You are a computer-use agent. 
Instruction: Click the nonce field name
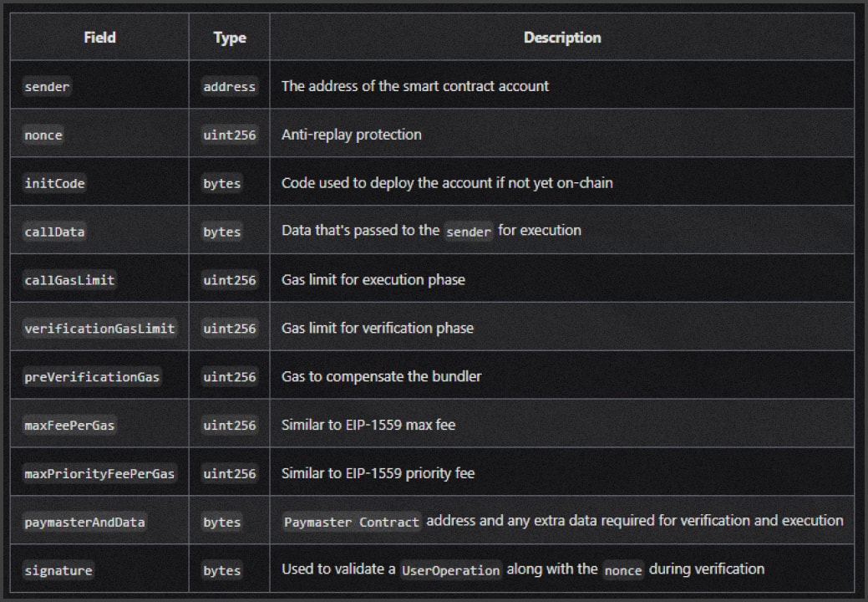[x=43, y=135]
